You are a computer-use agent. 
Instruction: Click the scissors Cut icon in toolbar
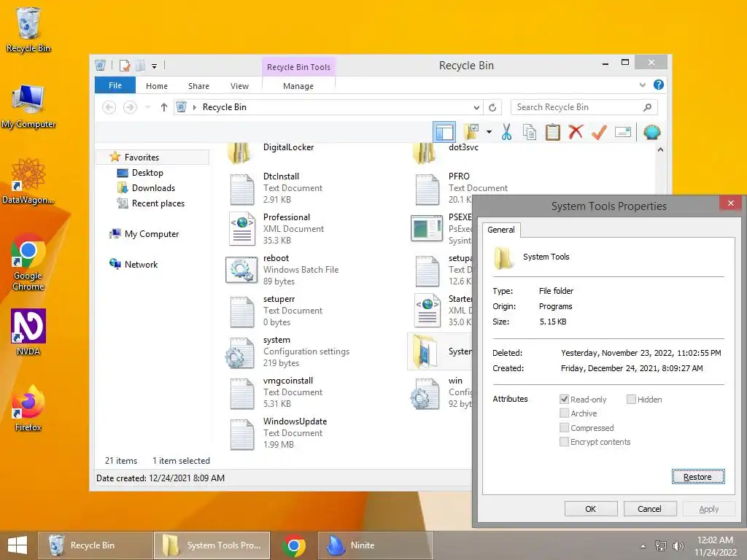coord(506,132)
